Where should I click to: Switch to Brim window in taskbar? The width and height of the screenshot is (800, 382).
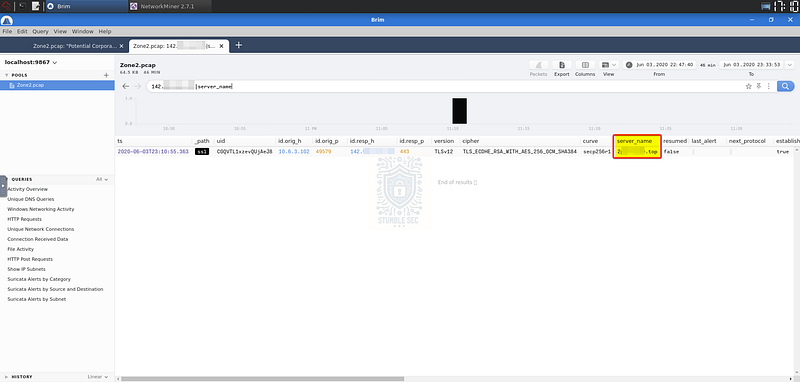(x=86, y=6)
